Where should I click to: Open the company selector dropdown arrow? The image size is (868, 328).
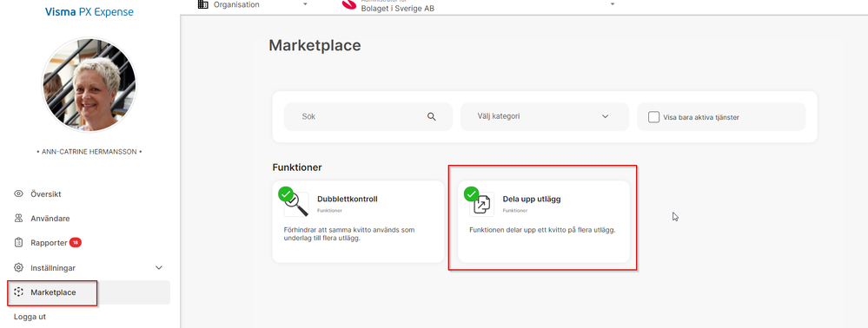[613, 4]
